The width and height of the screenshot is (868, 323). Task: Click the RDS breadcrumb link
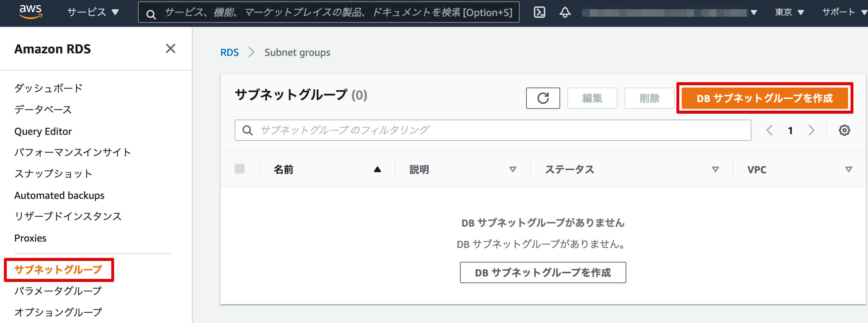tap(230, 52)
